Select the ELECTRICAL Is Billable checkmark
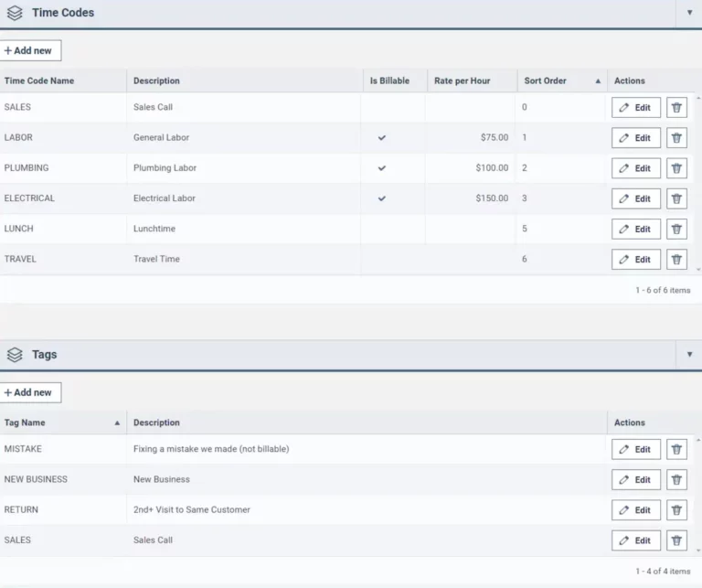702x588 pixels. 382,198
